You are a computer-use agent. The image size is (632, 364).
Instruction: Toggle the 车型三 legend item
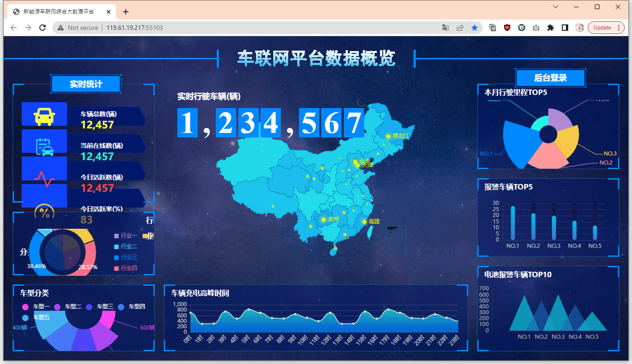(100, 307)
